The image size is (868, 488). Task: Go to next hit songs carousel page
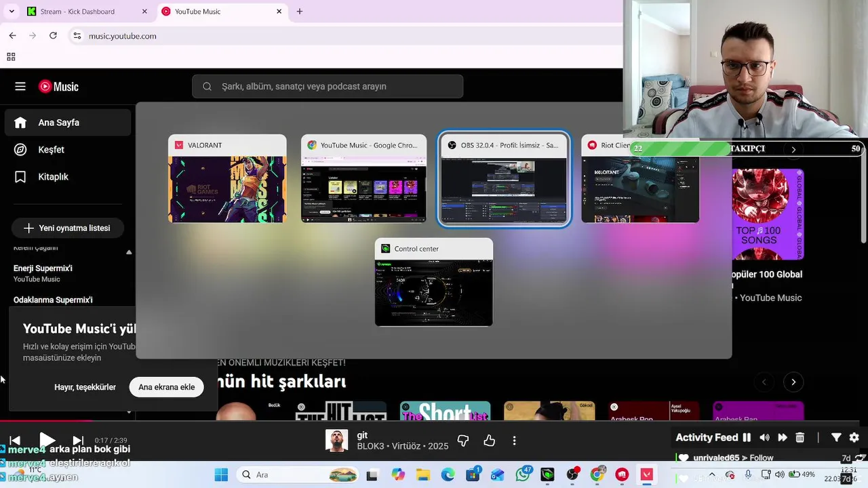tap(793, 382)
